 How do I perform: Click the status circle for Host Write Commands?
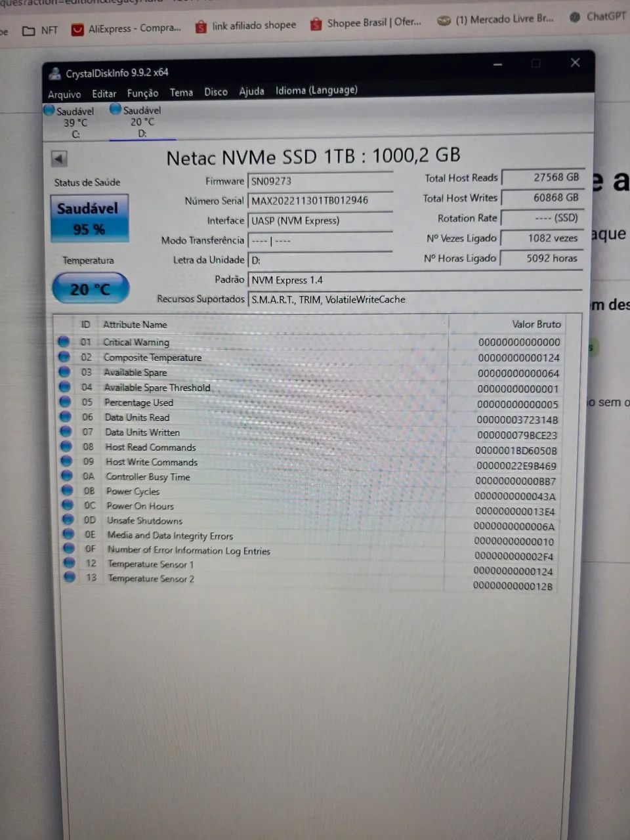[x=66, y=461]
